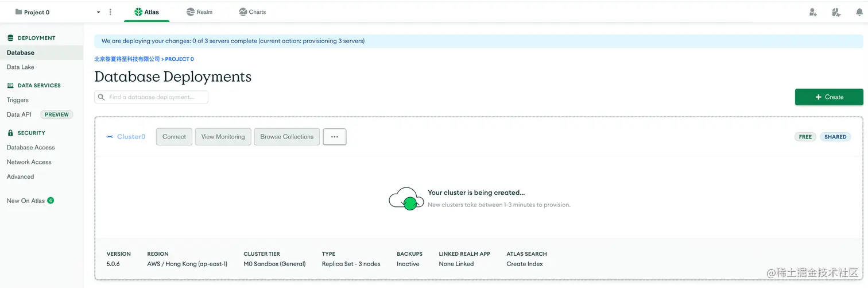Open the Cluster0 link

131,137
